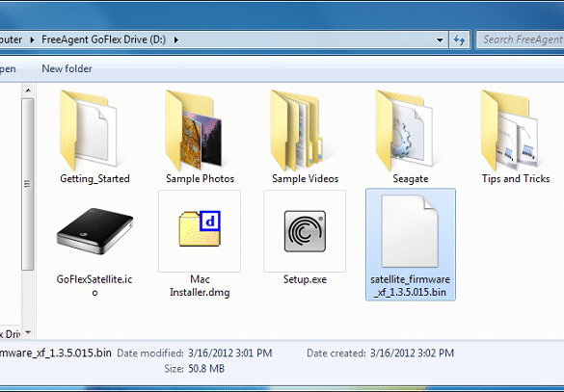The height and width of the screenshot is (392, 564).
Task: Expand the arrow before FreeAgent GoFlex Drive
Action: (x=32, y=39)
